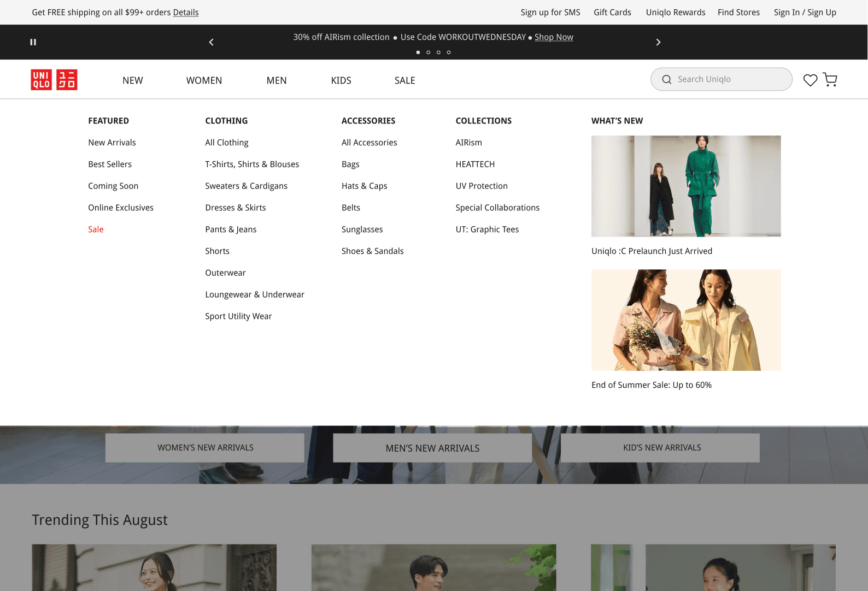The image size is (868, 591).
Task: Open UV Protection collection
Action: [x=482, y=186]
